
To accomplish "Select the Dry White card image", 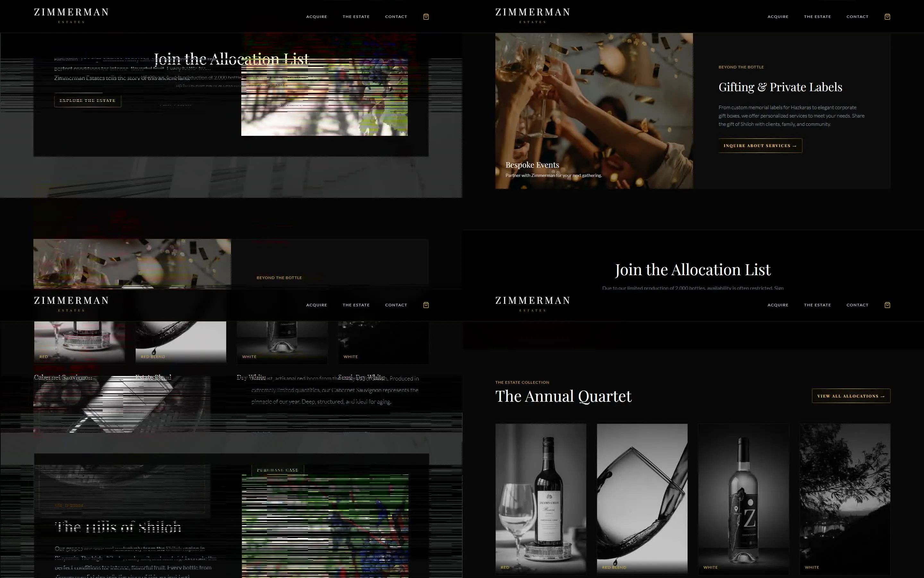I will (x=282, y=342).
